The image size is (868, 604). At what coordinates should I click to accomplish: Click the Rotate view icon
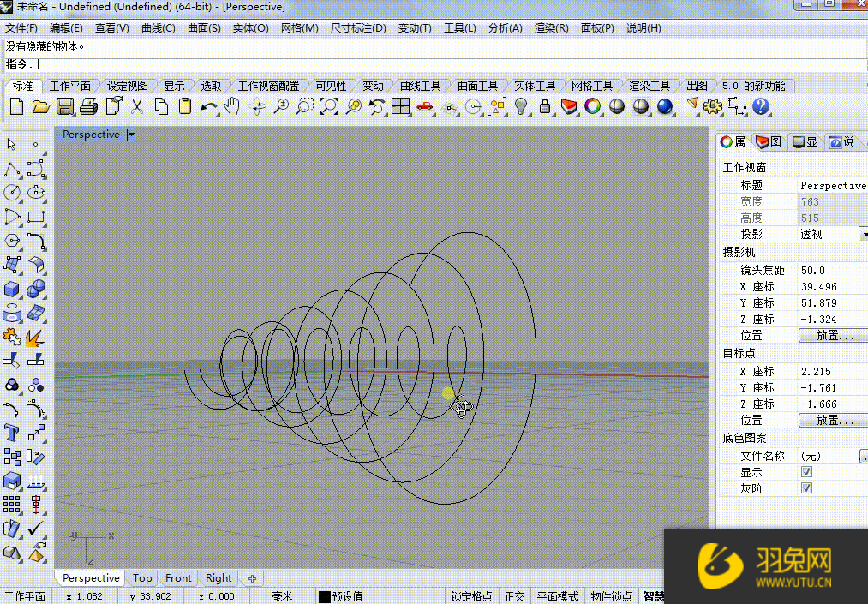pyautogui.click(x=257, y=106)
